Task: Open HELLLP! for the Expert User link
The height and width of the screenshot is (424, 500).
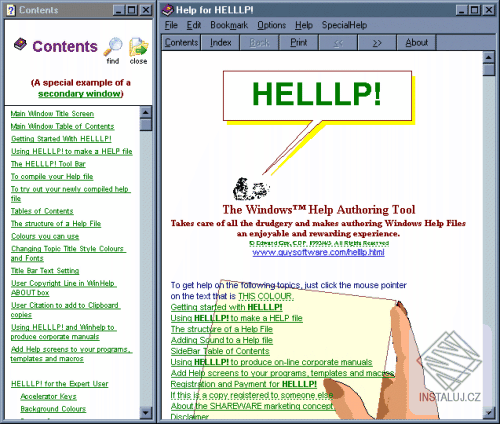Action: click(x=60, y=384)
